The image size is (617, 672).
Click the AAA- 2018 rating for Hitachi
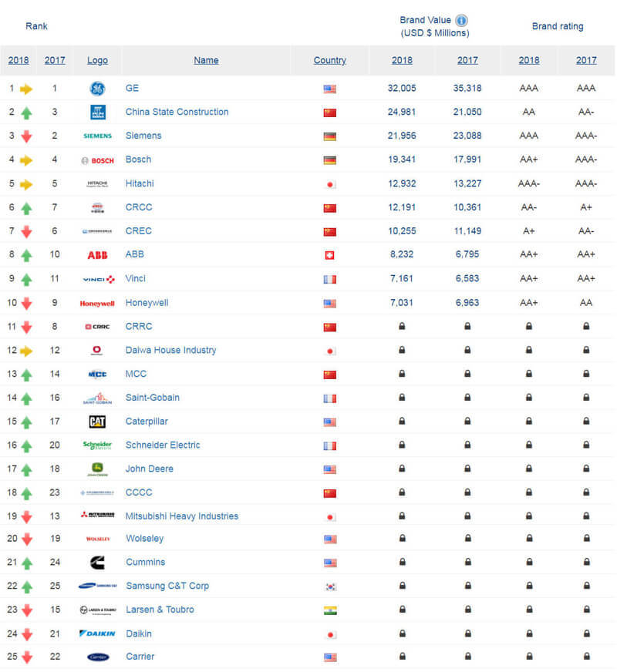528,183
